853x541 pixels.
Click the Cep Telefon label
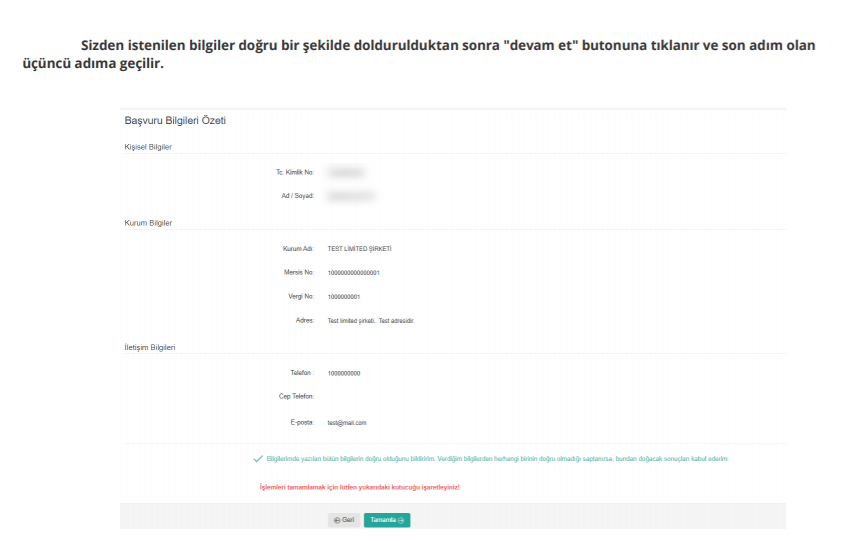(x=296, y=397)
